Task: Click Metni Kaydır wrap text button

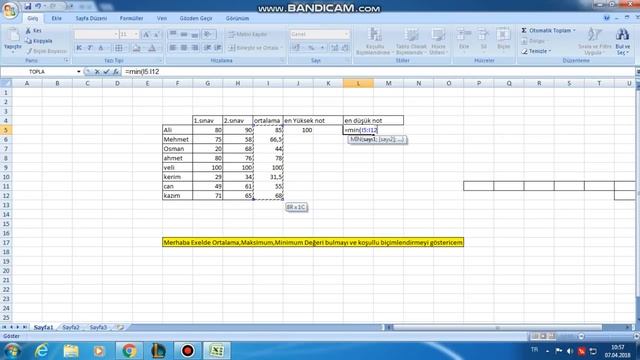Action: (248, 34)
